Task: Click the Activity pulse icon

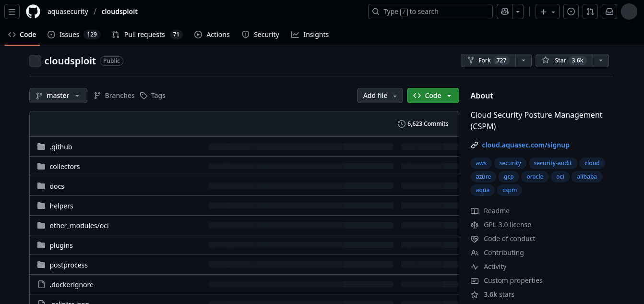Action: [474, 267]
